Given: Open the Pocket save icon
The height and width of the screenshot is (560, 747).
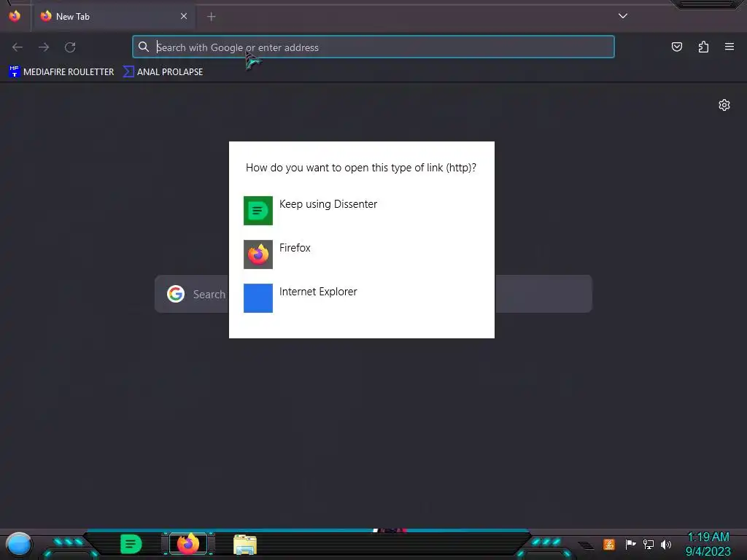Looking at the screenshot, I should pyautogui.click(x=676, y=47).
